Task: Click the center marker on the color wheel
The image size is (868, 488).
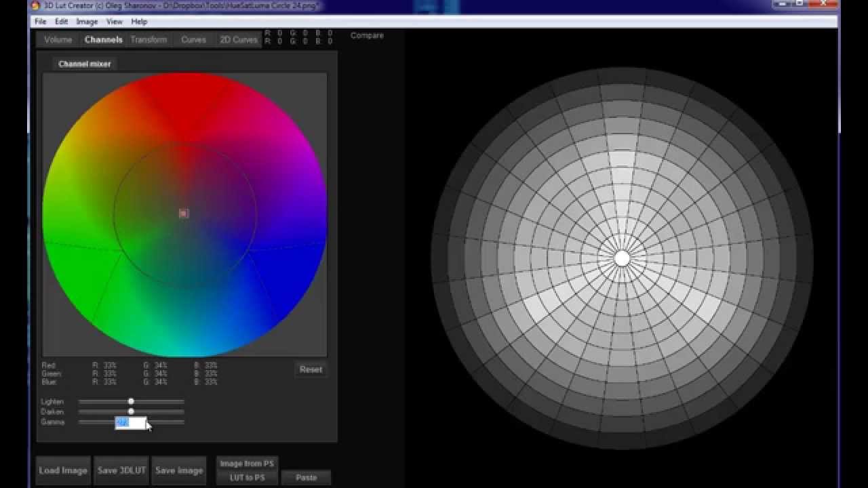Action: 183,213
